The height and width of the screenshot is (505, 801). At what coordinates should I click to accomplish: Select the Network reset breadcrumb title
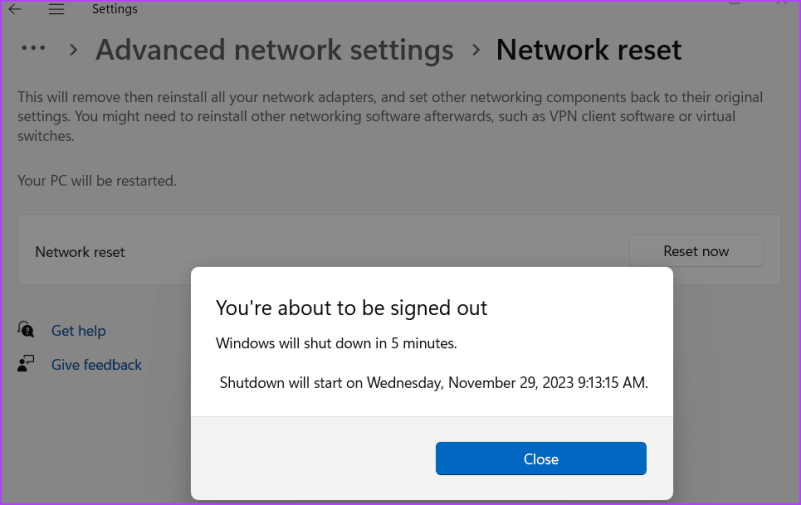[x=588, y=50]
